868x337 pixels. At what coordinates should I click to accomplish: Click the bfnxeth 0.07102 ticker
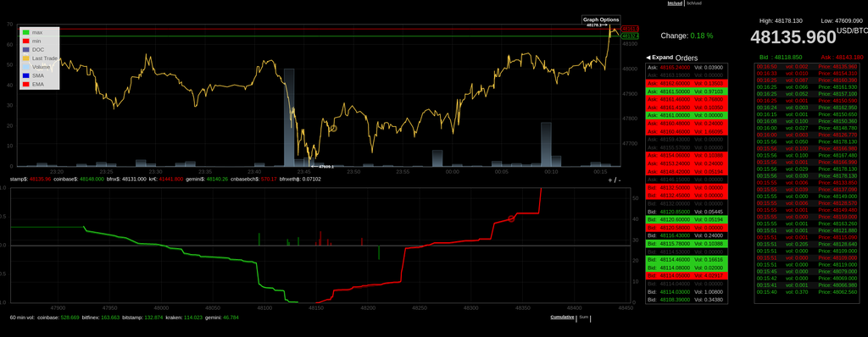pos(299,180)
